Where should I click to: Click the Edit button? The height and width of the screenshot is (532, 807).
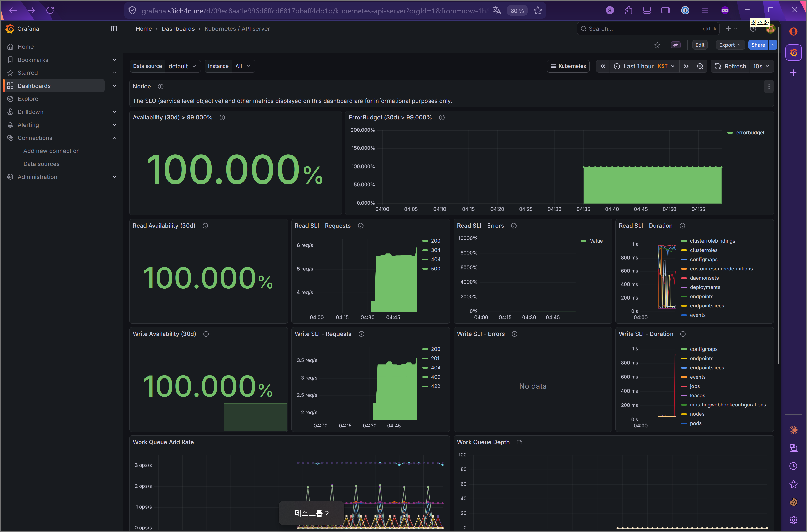(x=700, y=44)
